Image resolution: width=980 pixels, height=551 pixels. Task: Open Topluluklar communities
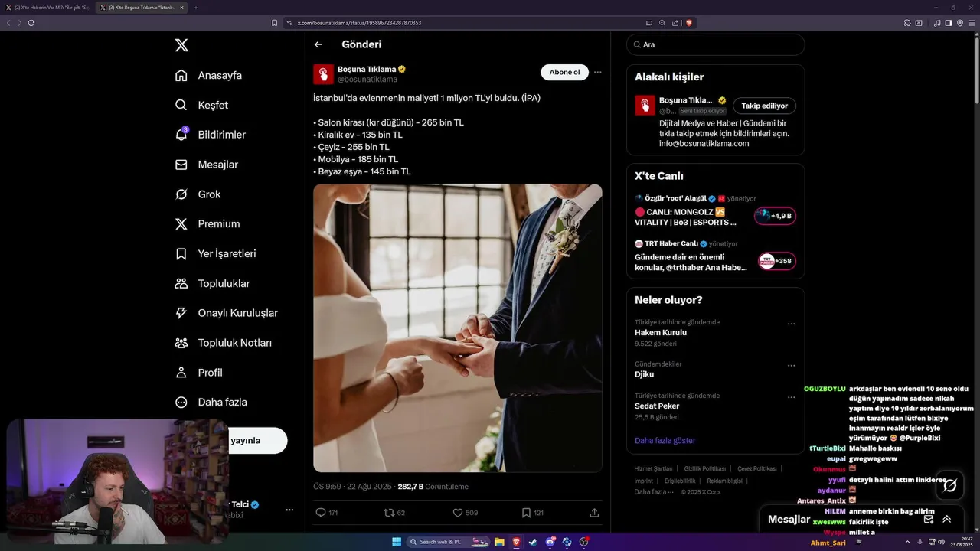coord(212,283)
